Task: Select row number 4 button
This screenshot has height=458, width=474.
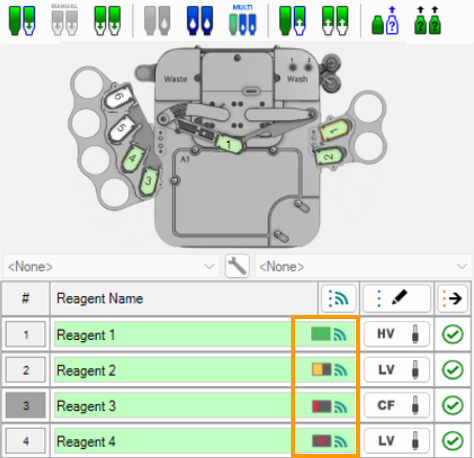Action: coord(26,441)
